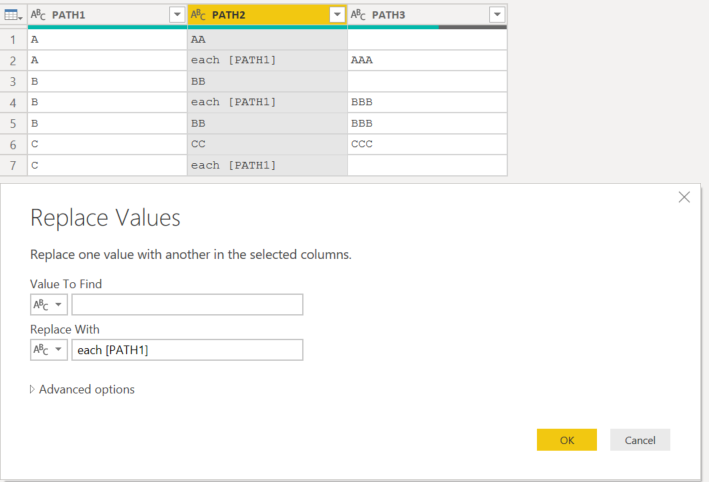Select row number 2 header

click(14, 61)
